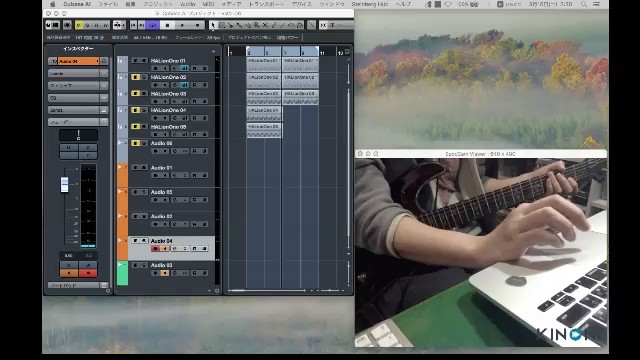The image size is (640, 360).
Task: Toggle Snap on/off toolbar button
Action: click(x=323, y=25)
